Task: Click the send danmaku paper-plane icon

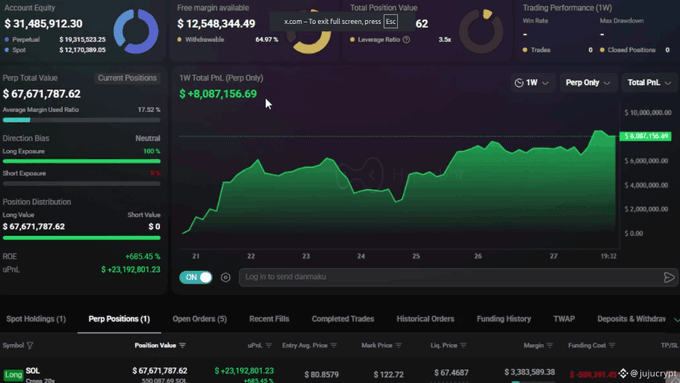Action: tap(669, 278)
